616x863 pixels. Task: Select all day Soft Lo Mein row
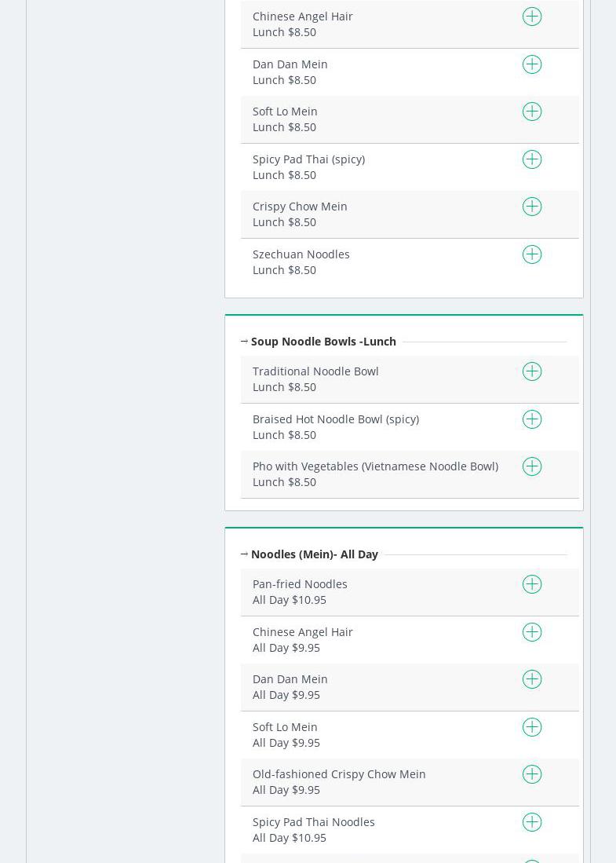point(410,735)
